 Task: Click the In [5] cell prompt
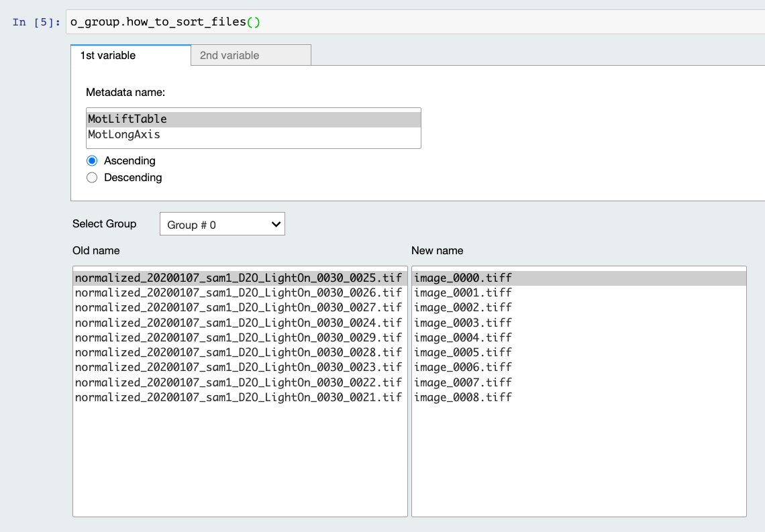tap(36, 22)
